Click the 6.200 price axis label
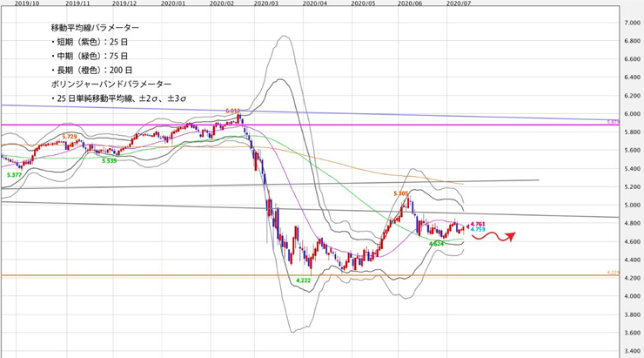The image size is (644, 358). 633,96
